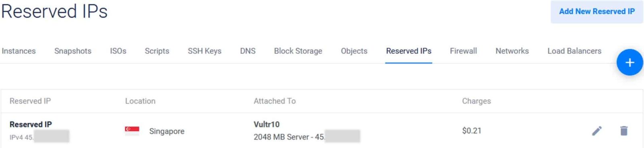Switch to the DNS tab
This screenshot has height=148, width=644.
[x=248, y=51]
